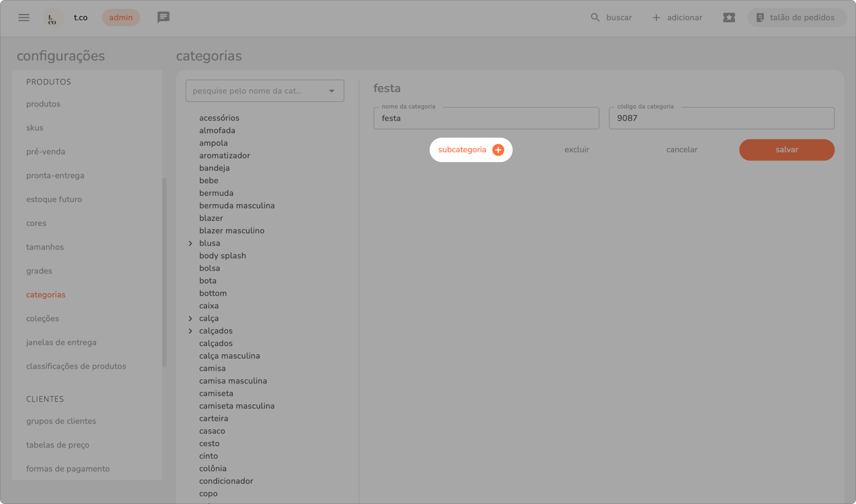Expand the blusa category
Image resolution: width=856 pixels, height=504 pixels.
point(190,243)
